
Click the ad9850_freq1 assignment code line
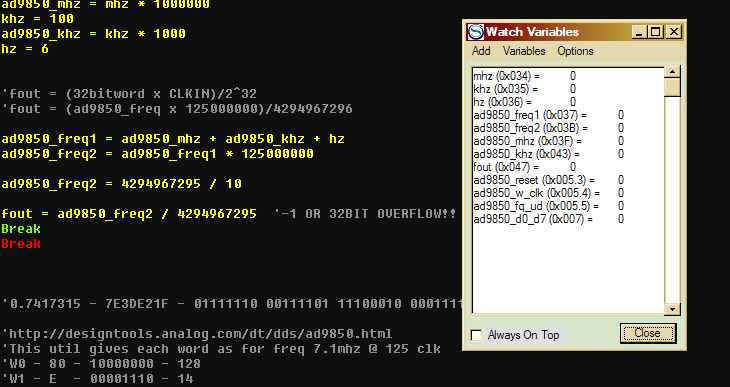(173, 139)
